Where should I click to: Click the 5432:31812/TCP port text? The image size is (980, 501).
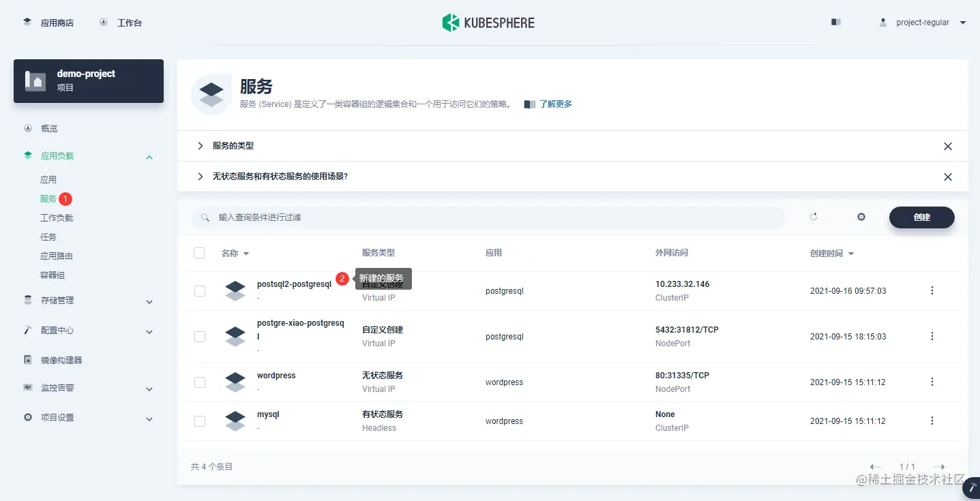click(x=687, y=330)
